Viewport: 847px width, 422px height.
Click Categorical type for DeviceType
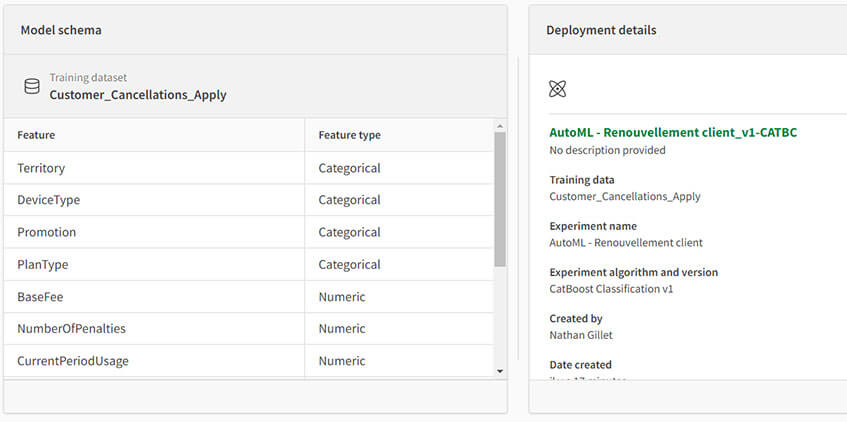[x=349, y=200]
